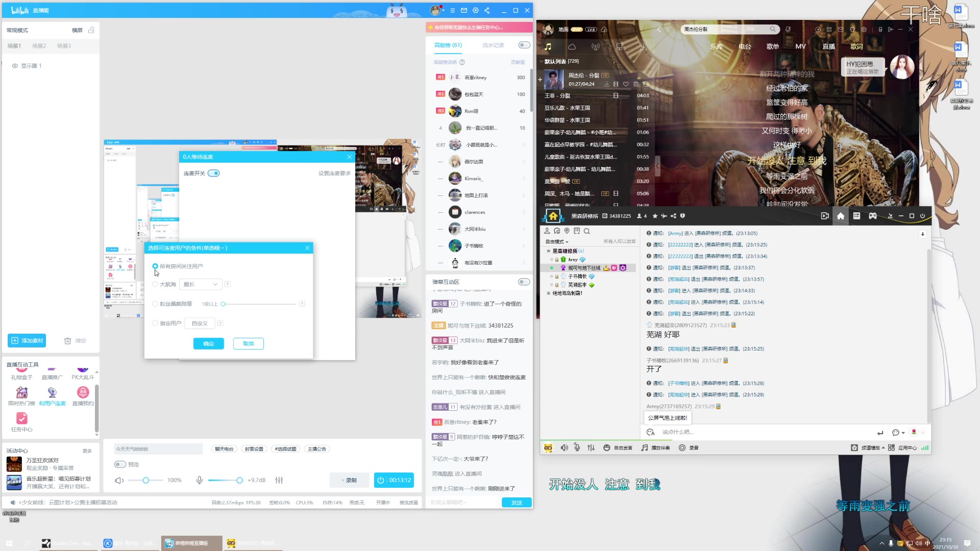Image resolution: width=980 pixels, height=551 pixels.
Task: Click the microphone icon in YY bottom bar
Action: click(577, 447)
